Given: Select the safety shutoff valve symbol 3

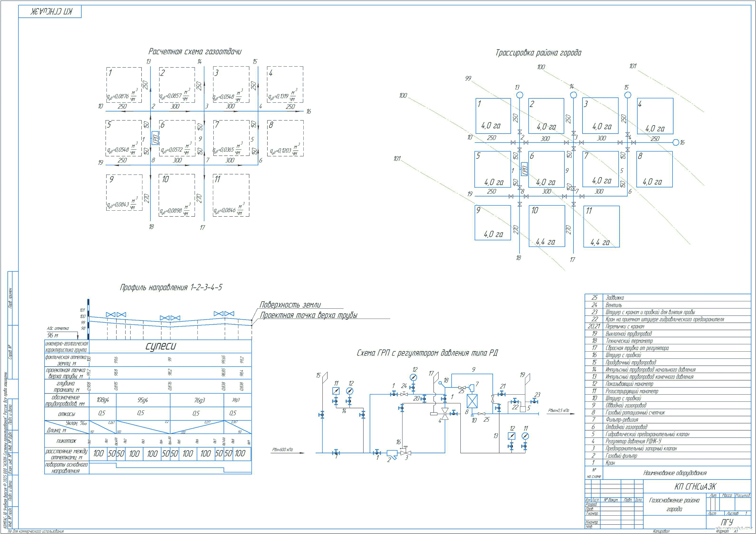Looking at the screenshot, I should 406,453.
